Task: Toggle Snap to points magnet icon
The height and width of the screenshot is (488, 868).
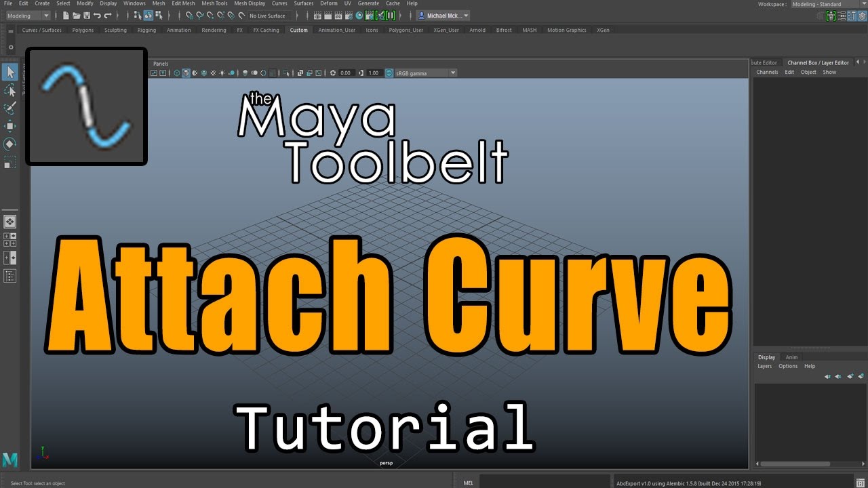Action: click(x=210, y=16)
